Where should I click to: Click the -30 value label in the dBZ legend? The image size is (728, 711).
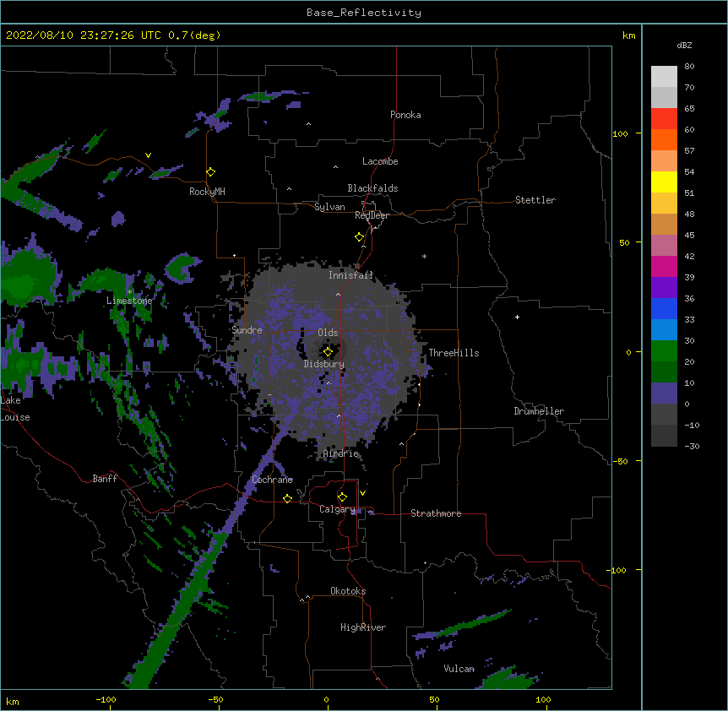(692, 447)
